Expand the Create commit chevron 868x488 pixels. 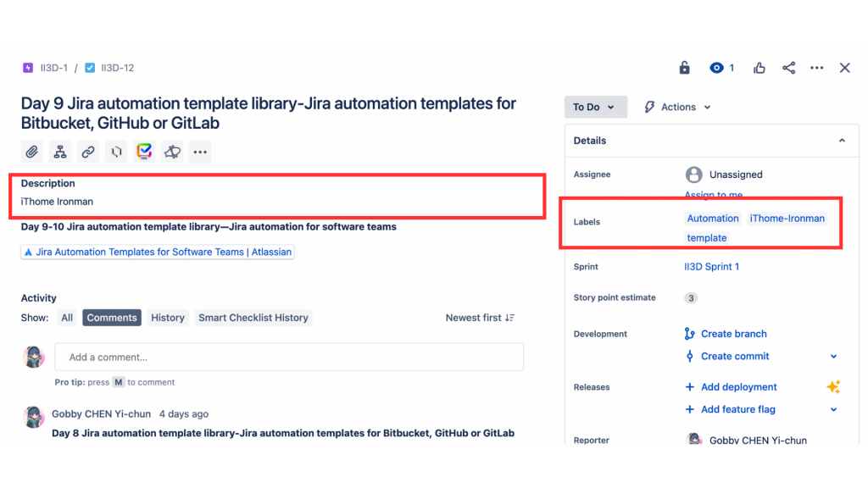(x=833, y=357)
